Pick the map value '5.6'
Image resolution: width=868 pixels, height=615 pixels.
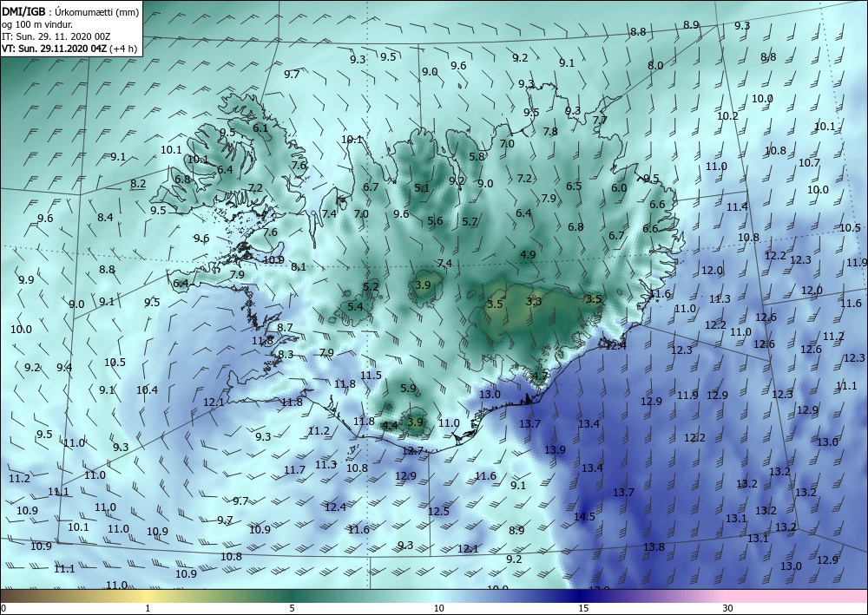tap(435, 220)
